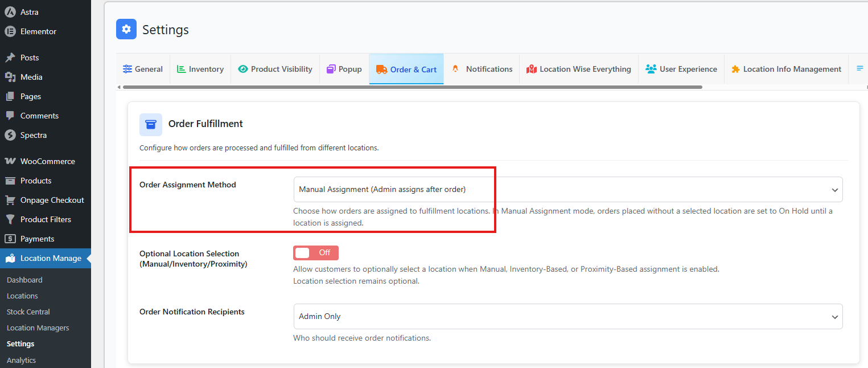Viewport: 868px width, 368px height.
Task: Click the Order Notification Recipients label
Action: [192, 312]
